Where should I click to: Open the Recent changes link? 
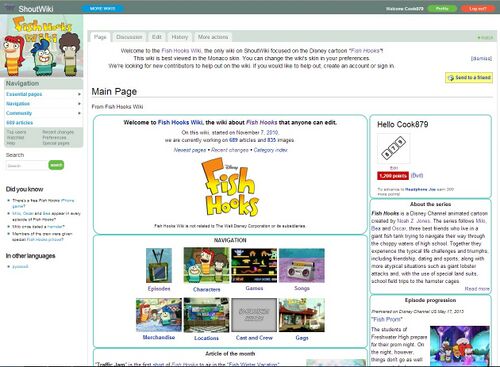pyautogui.click(x=229, y=150)
